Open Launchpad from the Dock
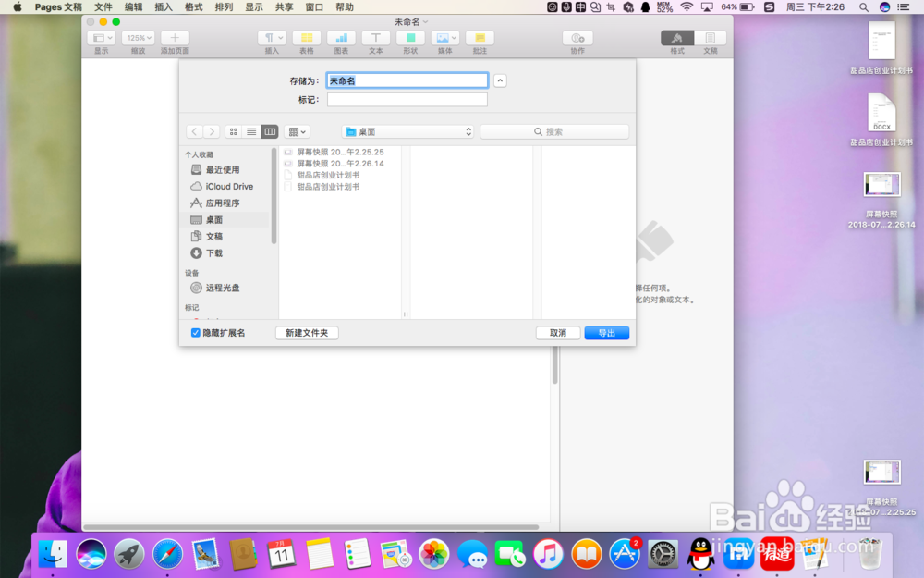 pos(129,554)
